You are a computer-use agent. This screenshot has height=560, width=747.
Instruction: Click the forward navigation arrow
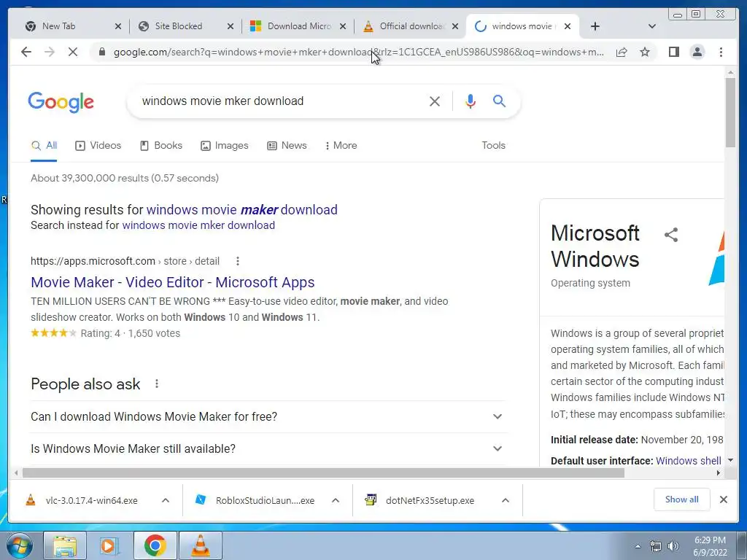(50, 52)
